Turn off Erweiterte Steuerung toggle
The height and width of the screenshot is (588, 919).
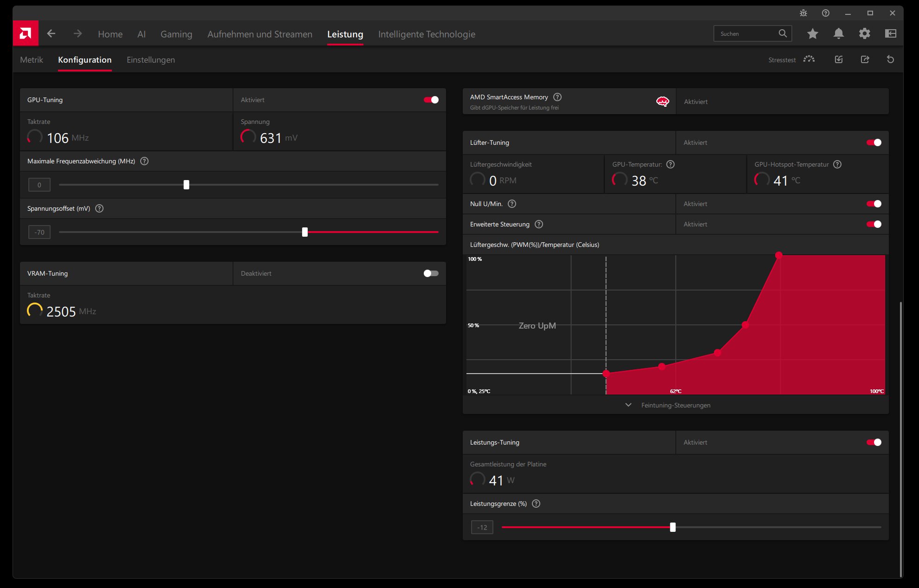(874, 224)
